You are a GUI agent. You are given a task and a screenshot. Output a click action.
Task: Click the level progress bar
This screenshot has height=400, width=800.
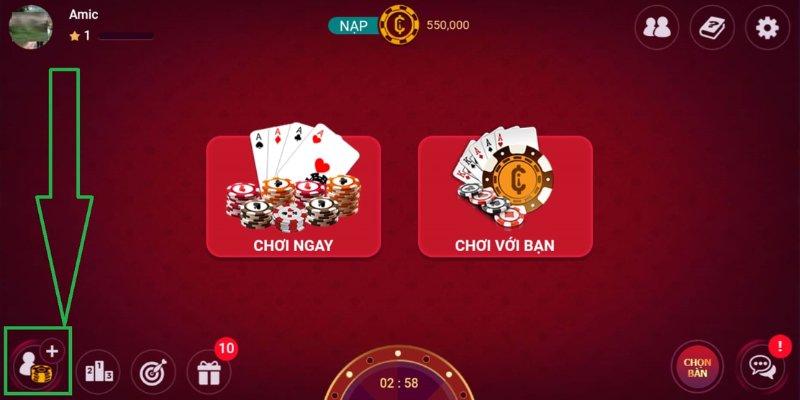(126, 36)
